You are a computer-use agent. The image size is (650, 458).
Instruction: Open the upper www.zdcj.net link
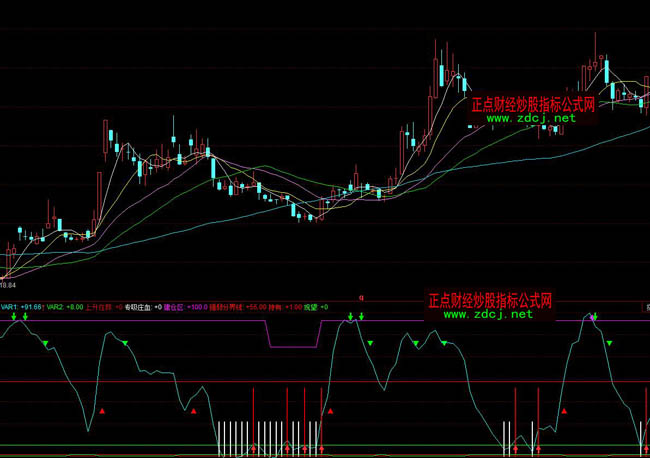[x=532, y=118]
